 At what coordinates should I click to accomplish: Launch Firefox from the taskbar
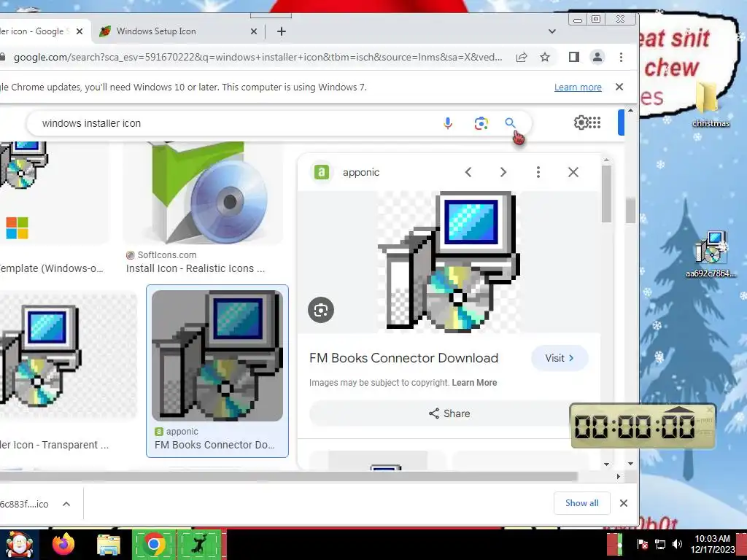tap(64, 544)
